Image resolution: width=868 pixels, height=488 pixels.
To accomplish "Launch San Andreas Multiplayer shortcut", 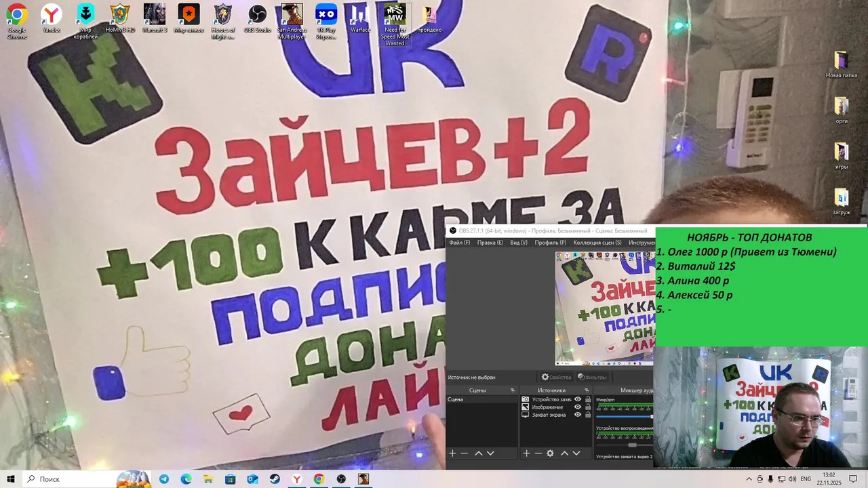I will click(x=292, y=21).
